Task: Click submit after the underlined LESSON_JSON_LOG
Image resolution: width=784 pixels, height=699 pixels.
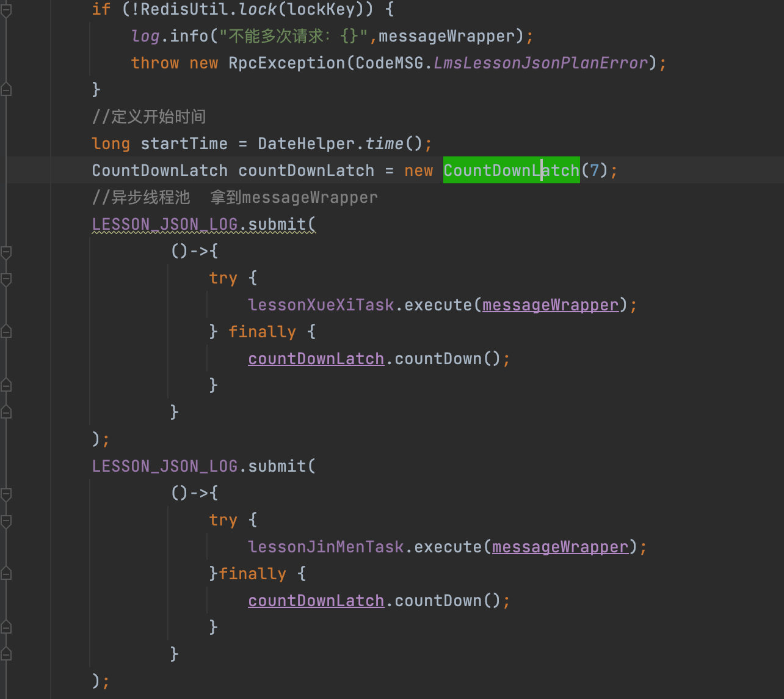Action: pos(277,224)
